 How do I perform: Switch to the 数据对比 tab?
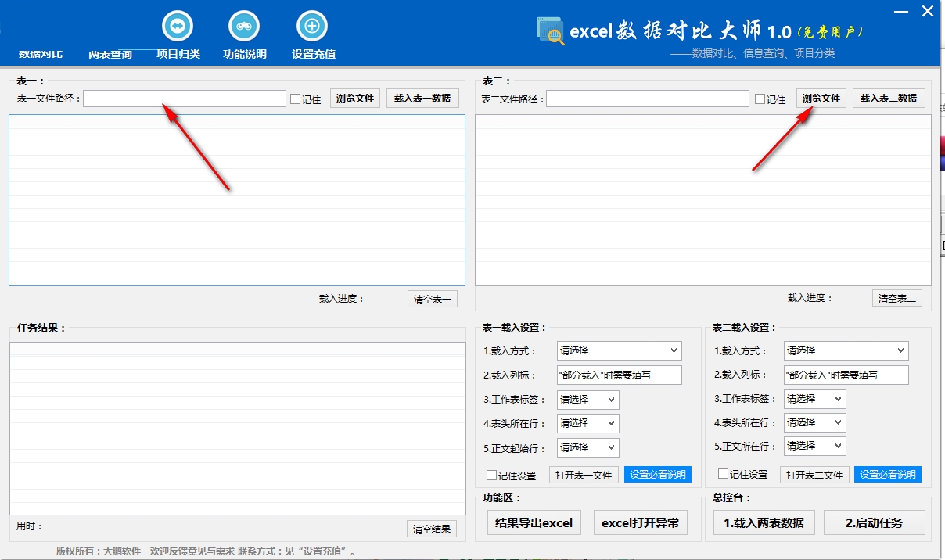41,55
